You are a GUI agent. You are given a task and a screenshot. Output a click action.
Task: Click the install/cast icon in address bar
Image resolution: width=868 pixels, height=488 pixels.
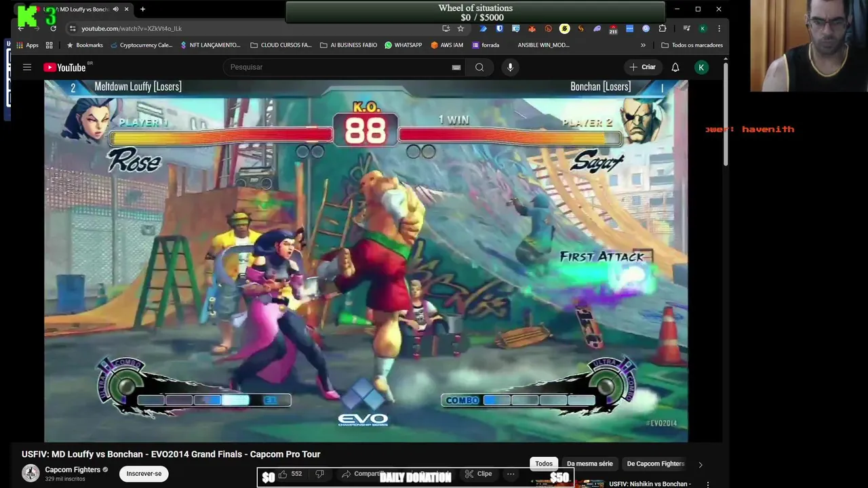(x=446, y=28)
